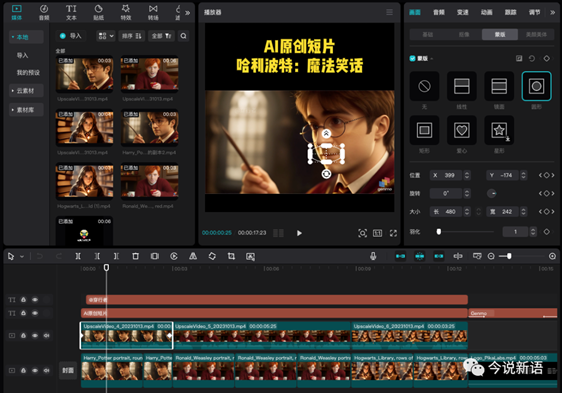Uncheck the mask enable checkbox
Screen dimensions: 562x393
point(413,58)
